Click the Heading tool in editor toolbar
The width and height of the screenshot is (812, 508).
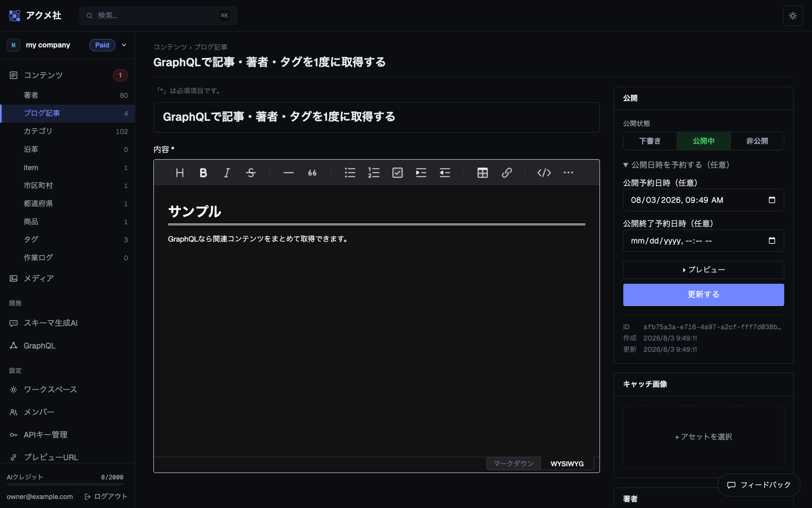tap(180, 173)
